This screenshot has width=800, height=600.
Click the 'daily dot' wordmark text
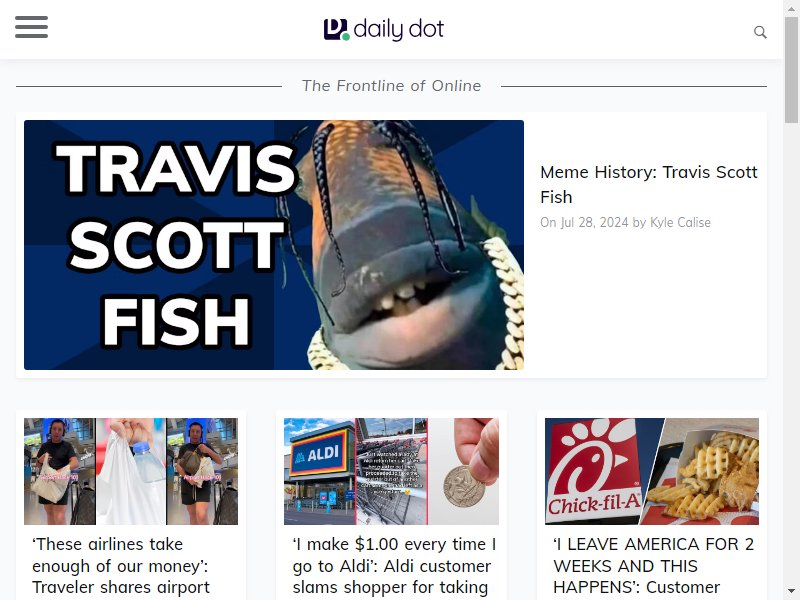pyautogui.click(x=398, y=29)
